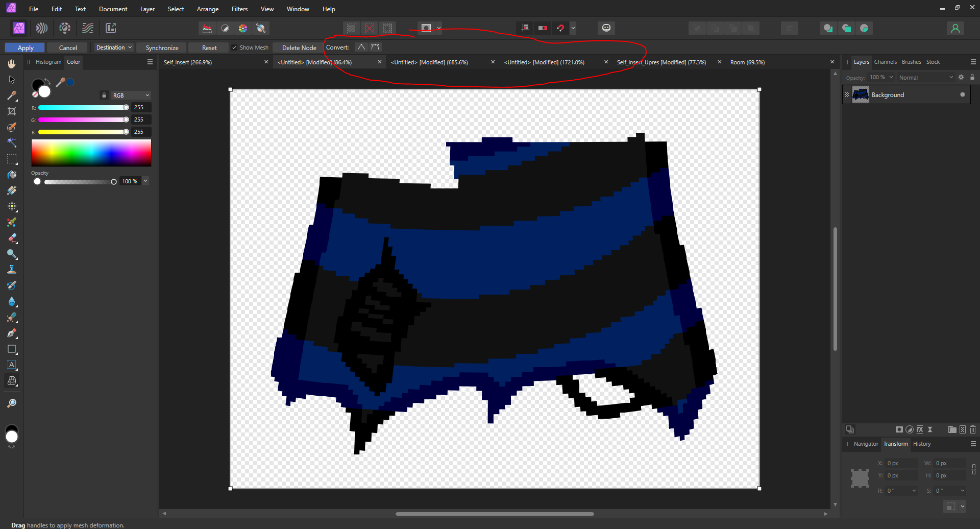Choose the Artistic Text tool
This screenshot has width=980, height=529.
[12, 365]
